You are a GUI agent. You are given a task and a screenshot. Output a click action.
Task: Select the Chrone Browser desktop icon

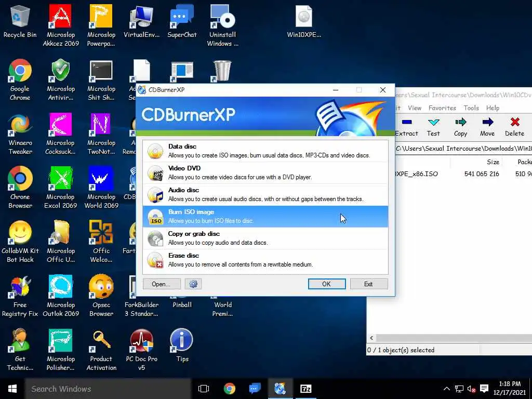[20, 188]
